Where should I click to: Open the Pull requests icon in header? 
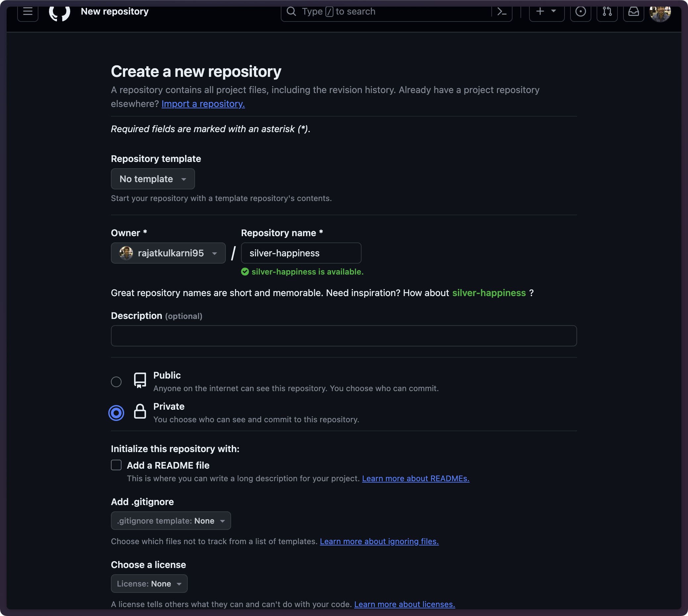(x=607, y=12)
